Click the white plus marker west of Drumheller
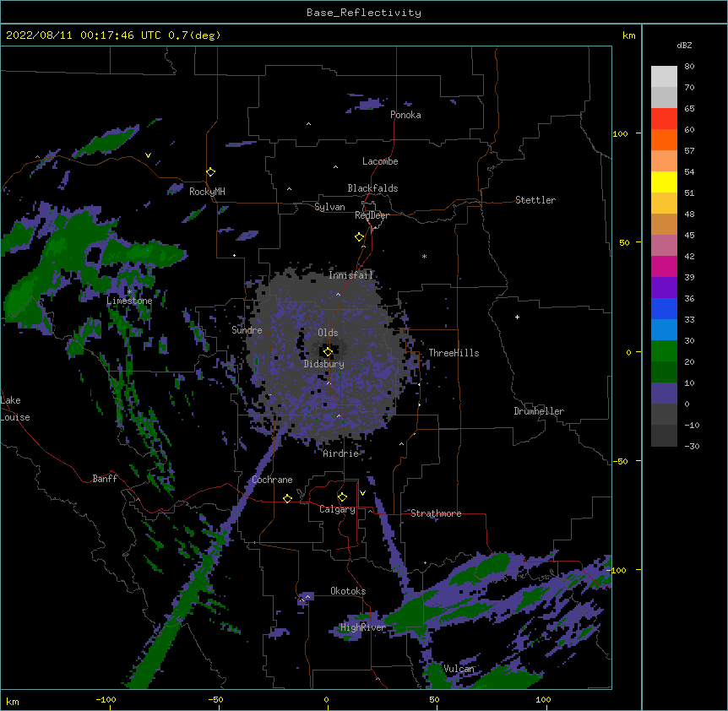 [517, 317]
